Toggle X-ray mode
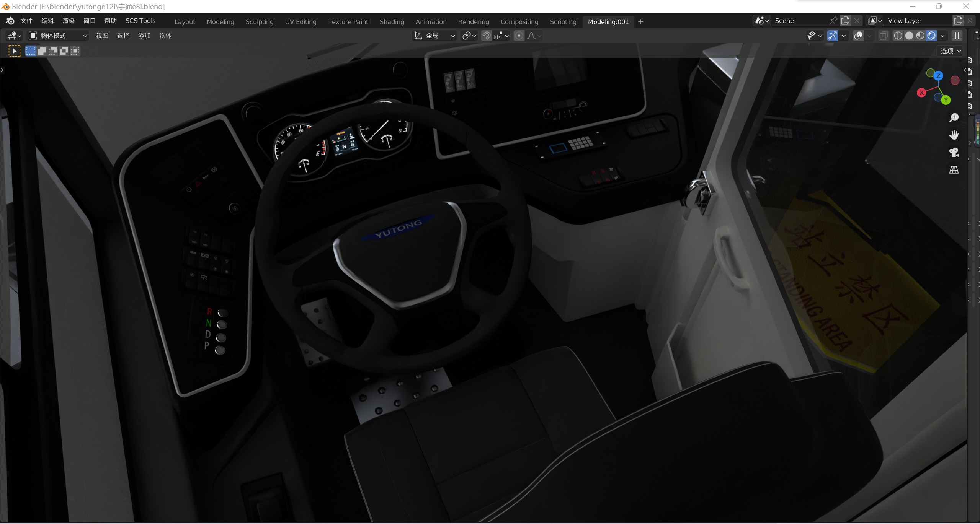The width and height of the screenshot is (980, 524). pyautogui.click(x=884, y=36)
